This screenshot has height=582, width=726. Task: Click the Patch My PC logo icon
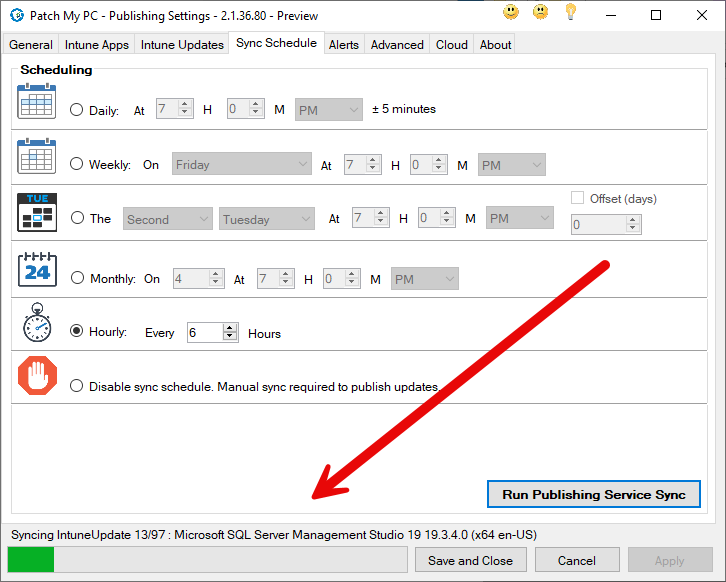click(x=17, y=15)
